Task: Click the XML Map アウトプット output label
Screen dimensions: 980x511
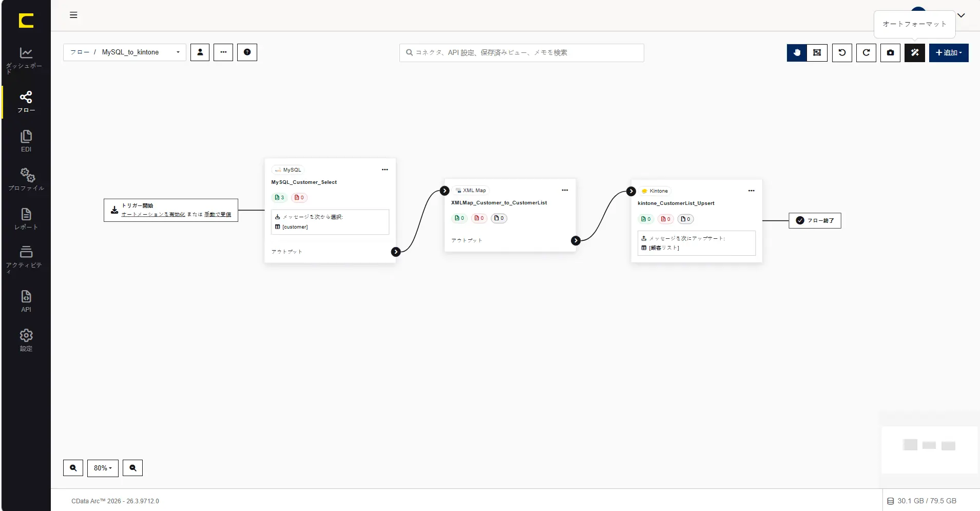Action: tap(467, 240)
